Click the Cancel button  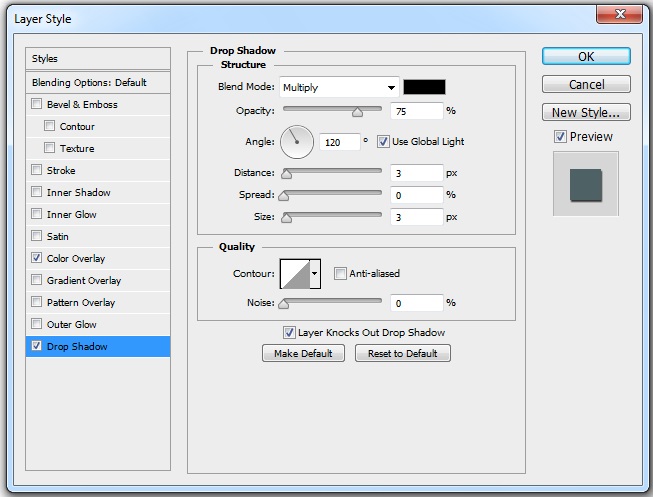pyautogui.click(x=586, y=84)
